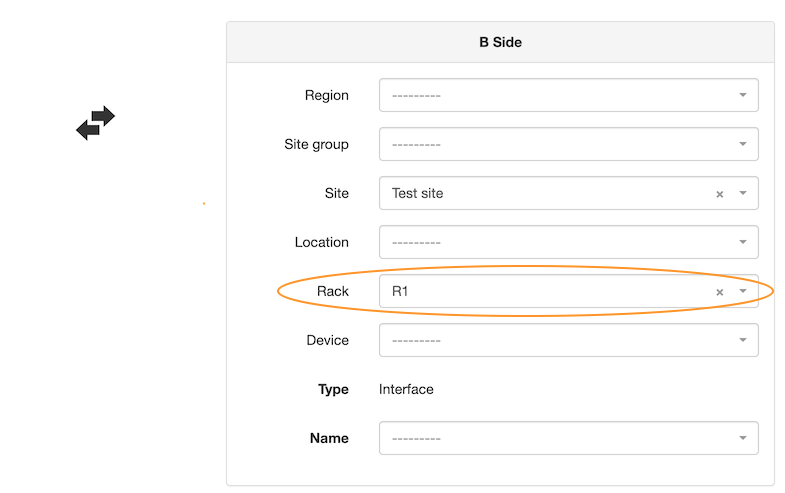The height and width of the screenshot is (493, 785).
Task: Select the Region field
Action: tap(569, 95)
